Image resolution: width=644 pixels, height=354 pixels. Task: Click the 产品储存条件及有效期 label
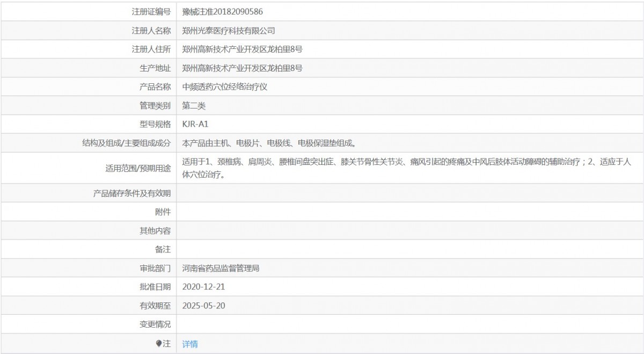(x=132, y=193)
